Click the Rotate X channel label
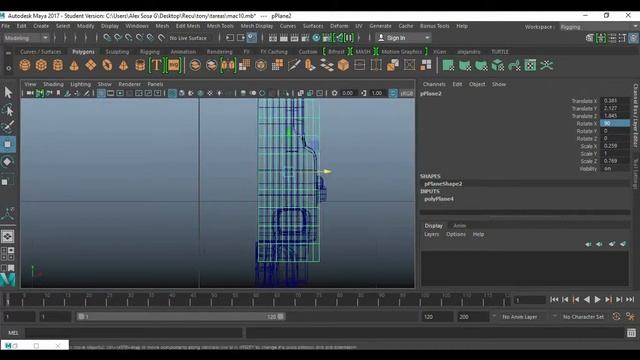 tap(587, 124)
